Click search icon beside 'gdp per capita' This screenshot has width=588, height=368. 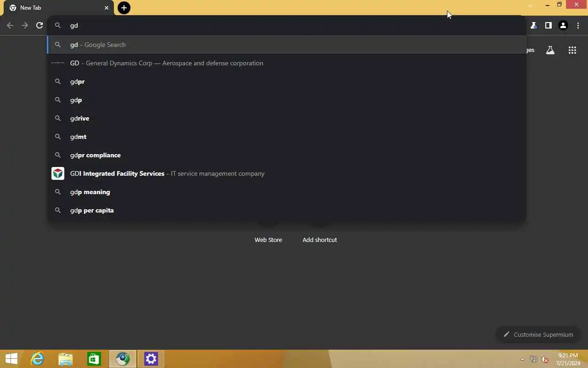(x=58, y=210)
